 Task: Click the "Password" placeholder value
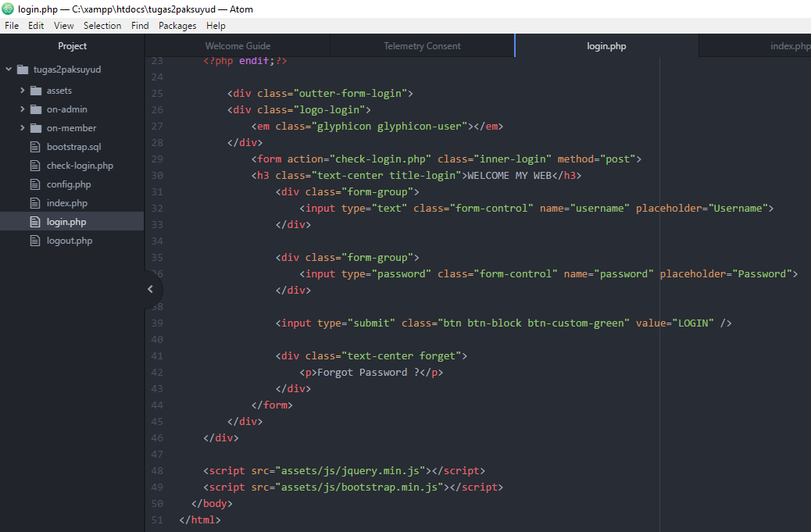click(762, 274)
